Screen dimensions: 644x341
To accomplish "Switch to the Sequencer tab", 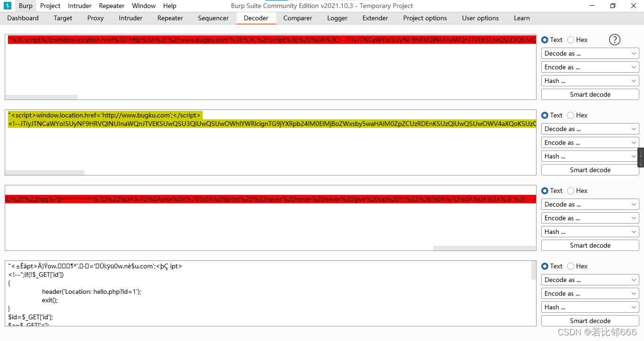I will [x=214, y=18].
